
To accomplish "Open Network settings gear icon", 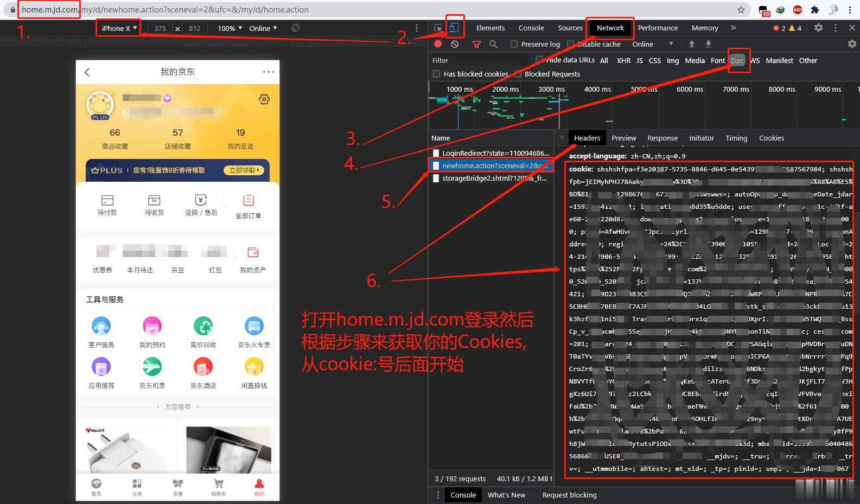I will tap(852, 44).
